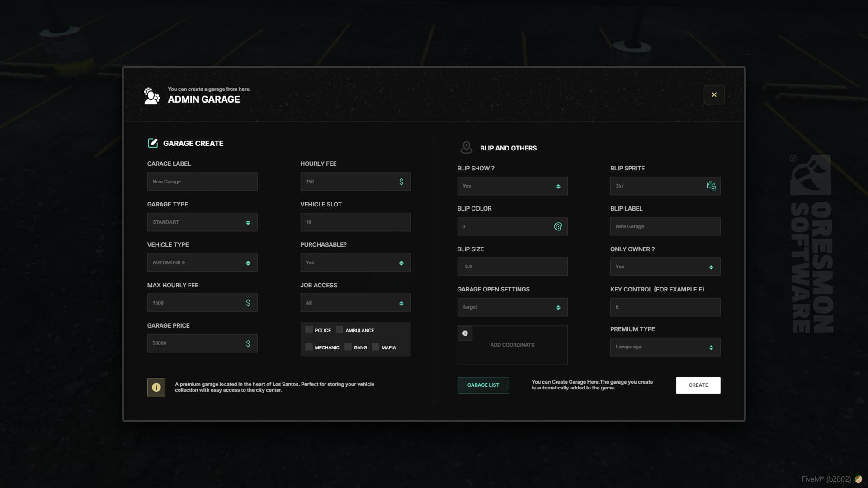
Task: Click the Blip and Others map pin icon
Action: click(x=466, y=148)
